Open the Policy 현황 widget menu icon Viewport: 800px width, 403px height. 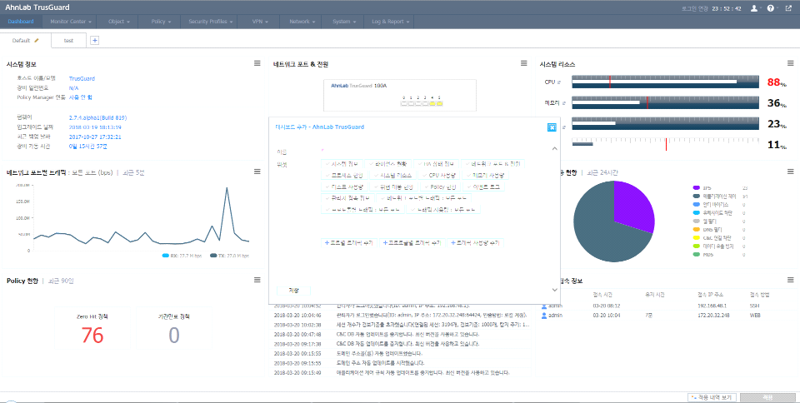[x=257, y=280]
